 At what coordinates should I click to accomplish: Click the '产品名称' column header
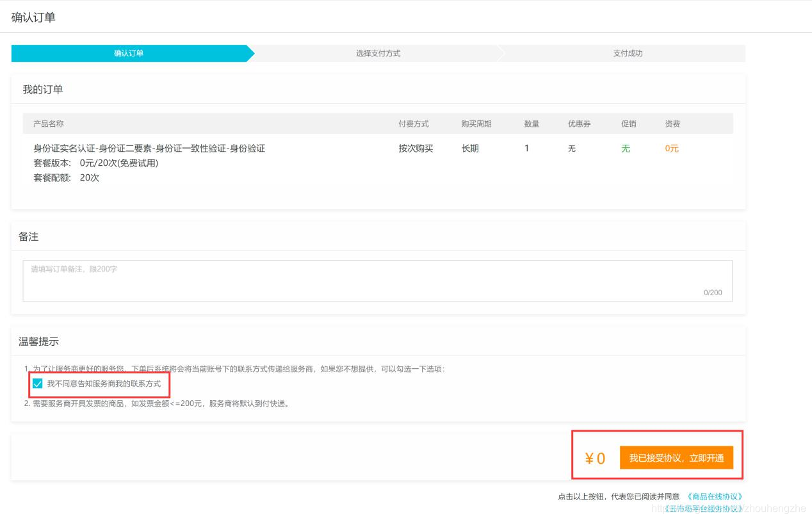49,124
